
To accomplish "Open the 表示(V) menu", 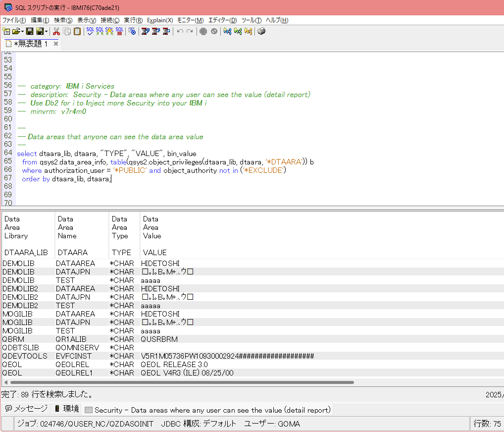I will (x=87, y=20).
